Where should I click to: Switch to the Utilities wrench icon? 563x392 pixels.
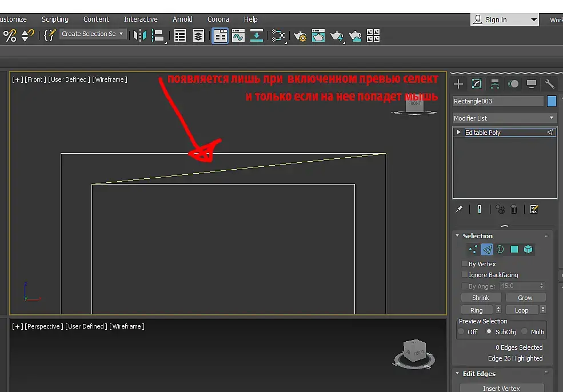tap(550, 84)
